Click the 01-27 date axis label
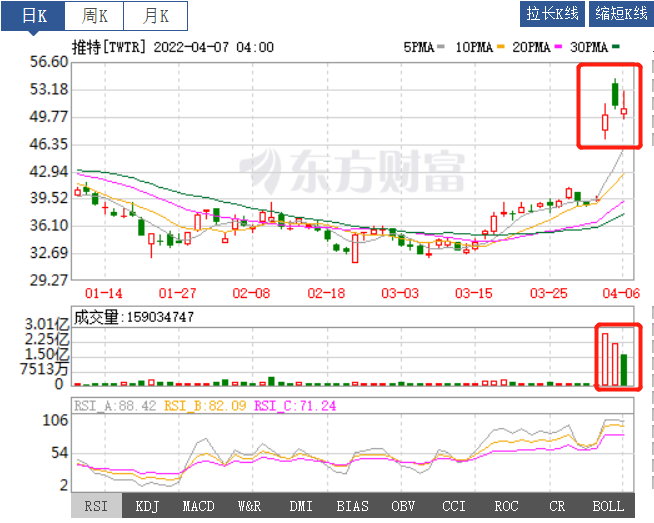Image resolution: width=654 pixels, height=523 pixels. click(178, 293)
